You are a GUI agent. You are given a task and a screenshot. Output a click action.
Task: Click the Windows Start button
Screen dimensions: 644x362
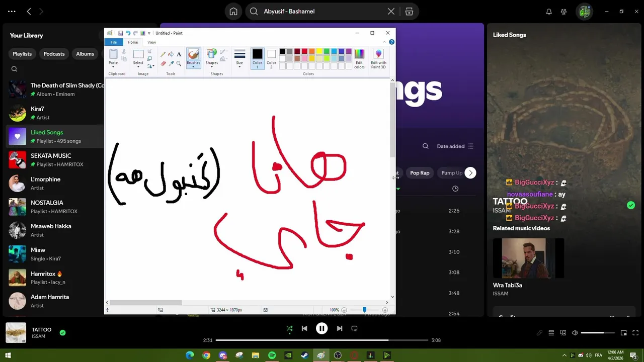(x=8, y=355)
